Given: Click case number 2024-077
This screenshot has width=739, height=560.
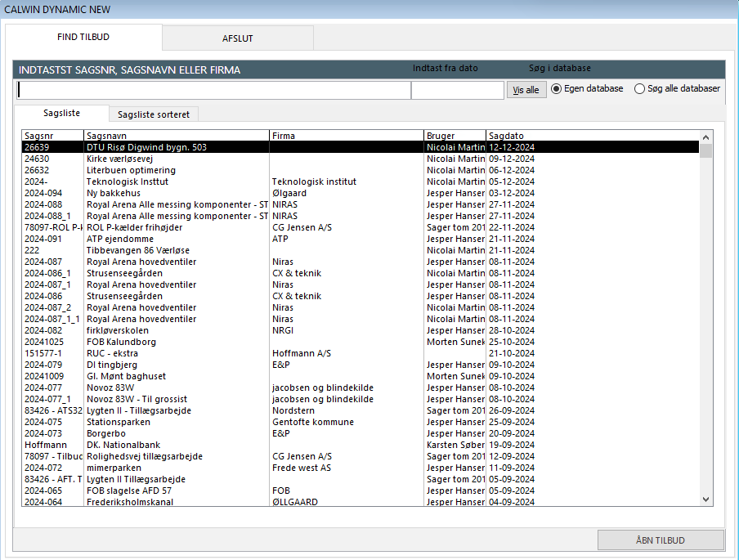Looking at the screenshot, I should 43,388.
